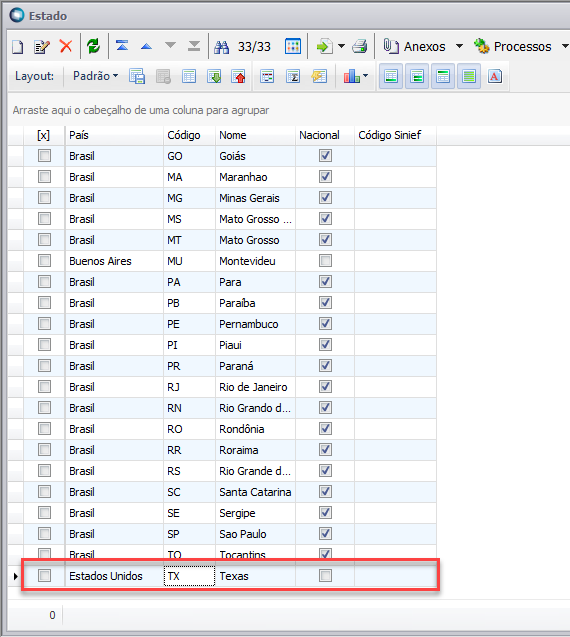Go to last record arrow icon

[194, 46]
